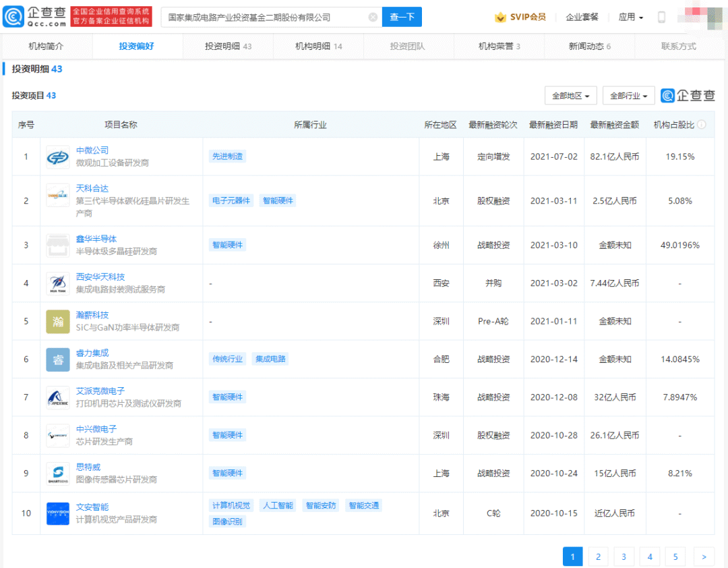
Task: Switch to 投资明细 43 tab
Action: point(228,46)
